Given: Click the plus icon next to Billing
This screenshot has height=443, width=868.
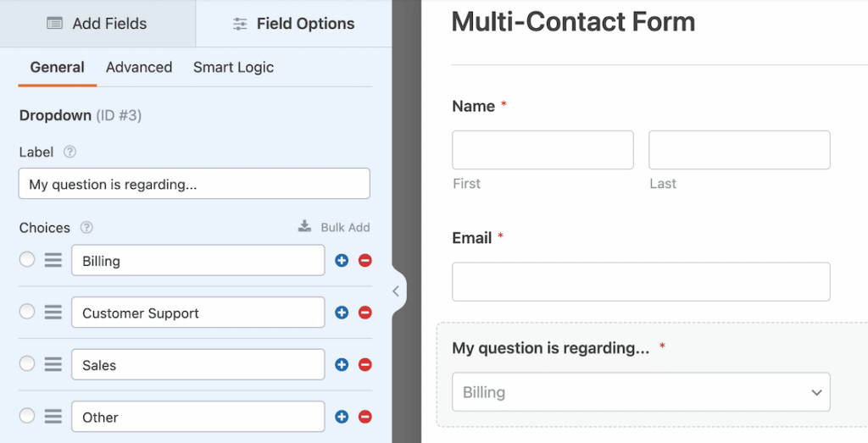Looking at the screenshot, I should (x=342, y=261).
